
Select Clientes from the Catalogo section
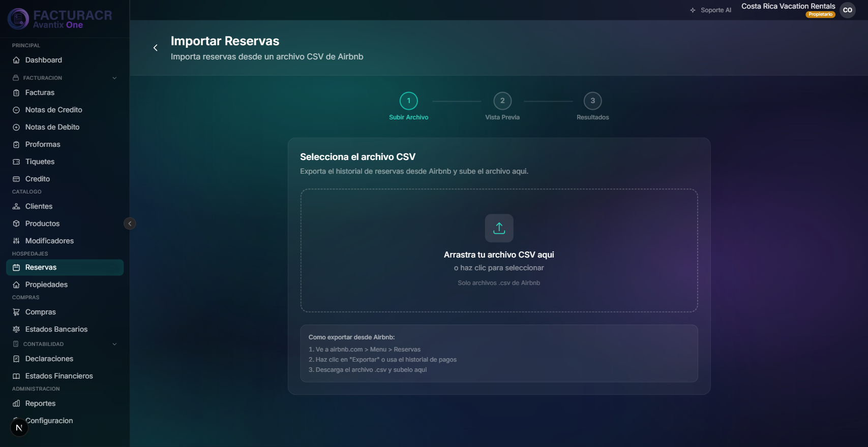pos(39,206)
